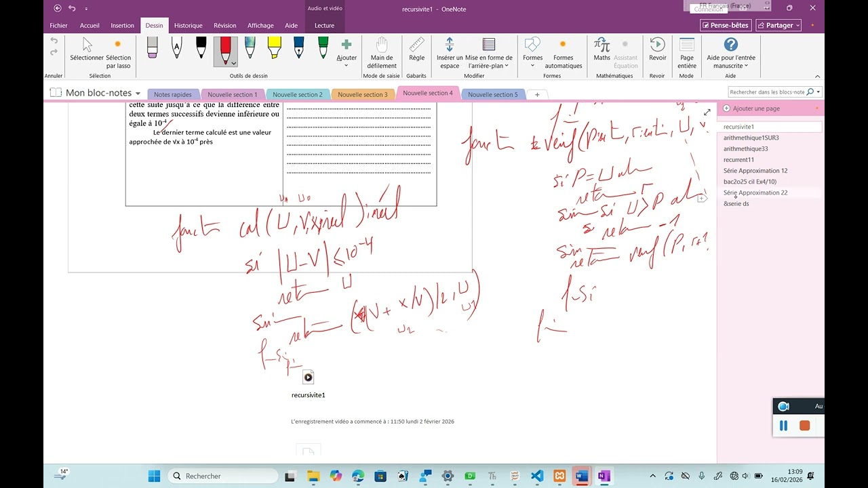
Task: Open page Série Approximation 12
Action: click(x=755, y=171)
